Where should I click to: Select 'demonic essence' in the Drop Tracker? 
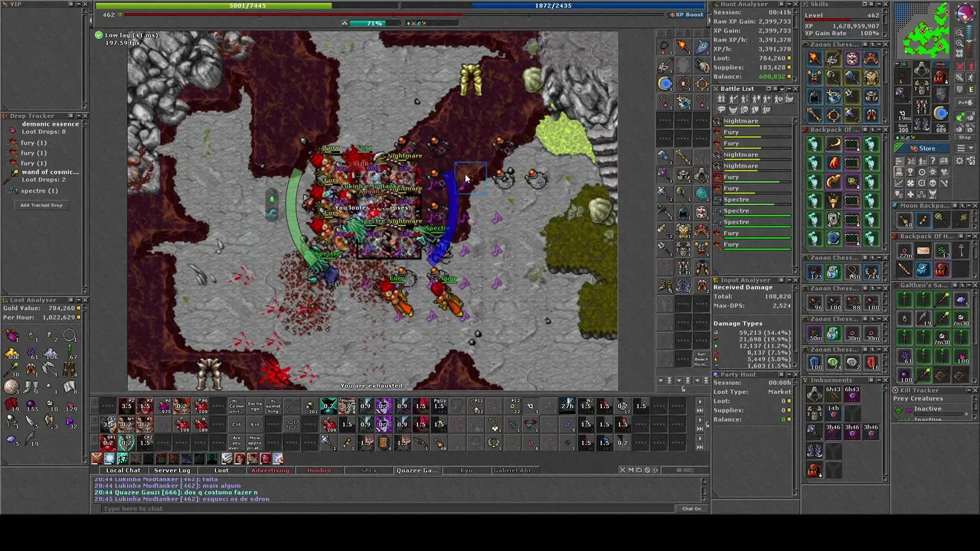point(51,124)
